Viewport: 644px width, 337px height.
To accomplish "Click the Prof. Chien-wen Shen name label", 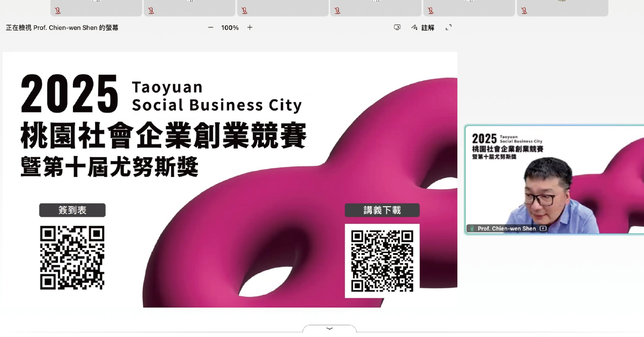I will [507, 229].
